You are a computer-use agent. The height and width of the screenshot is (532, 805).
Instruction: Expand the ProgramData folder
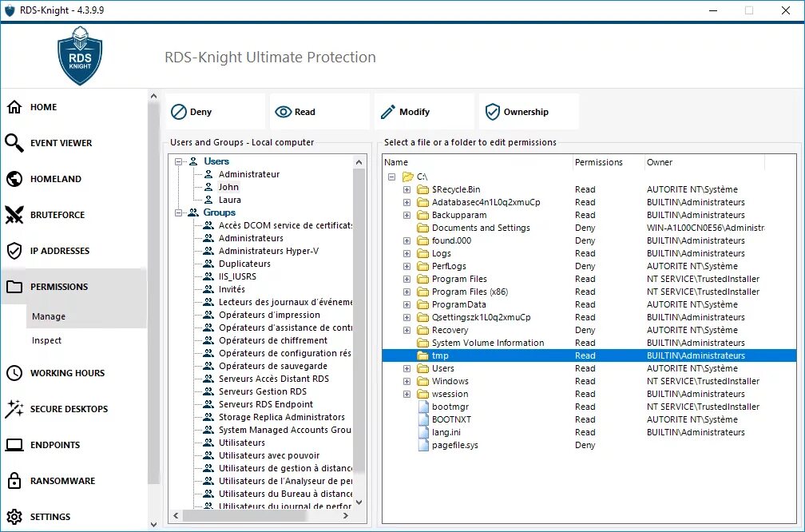coord(406,304)
